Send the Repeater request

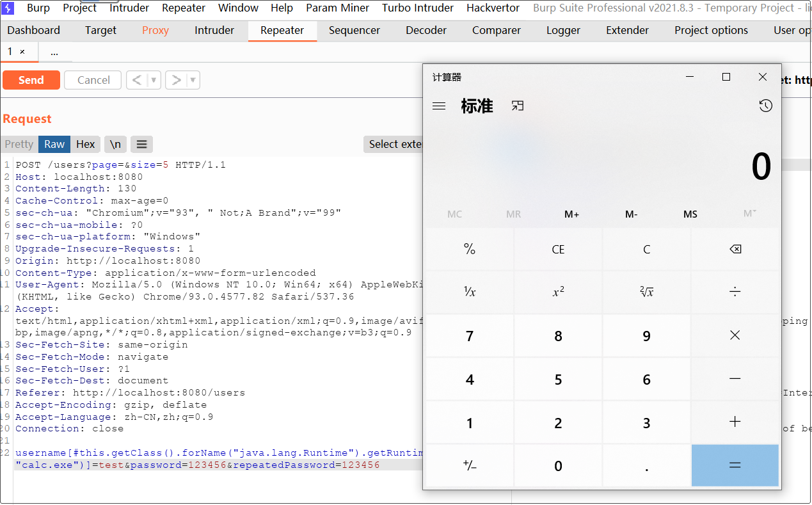click(31, 80)
